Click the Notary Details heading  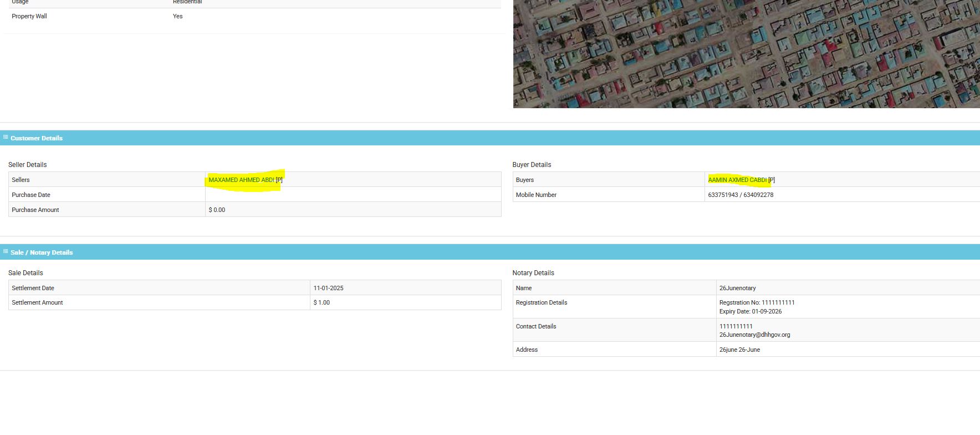coord(533,273)
